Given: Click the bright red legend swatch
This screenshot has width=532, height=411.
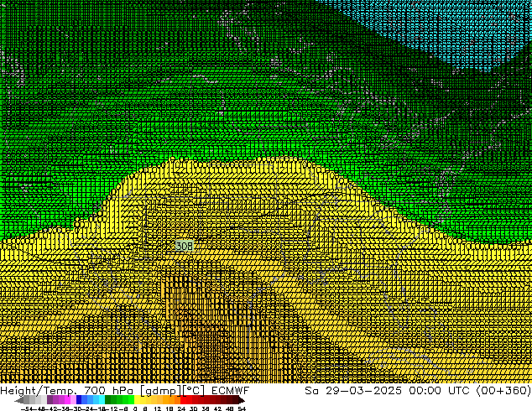Looking at the screenshot, I should tap(183, 400).
